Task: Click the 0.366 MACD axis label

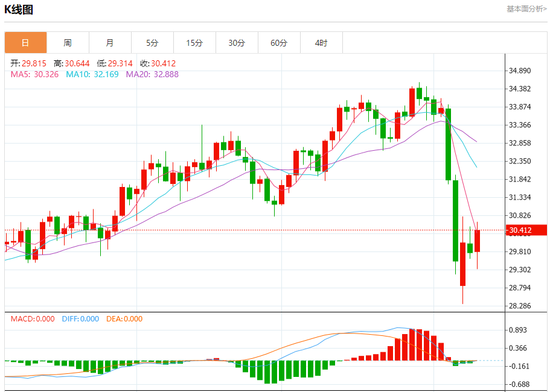Action: tap(517, 348)
